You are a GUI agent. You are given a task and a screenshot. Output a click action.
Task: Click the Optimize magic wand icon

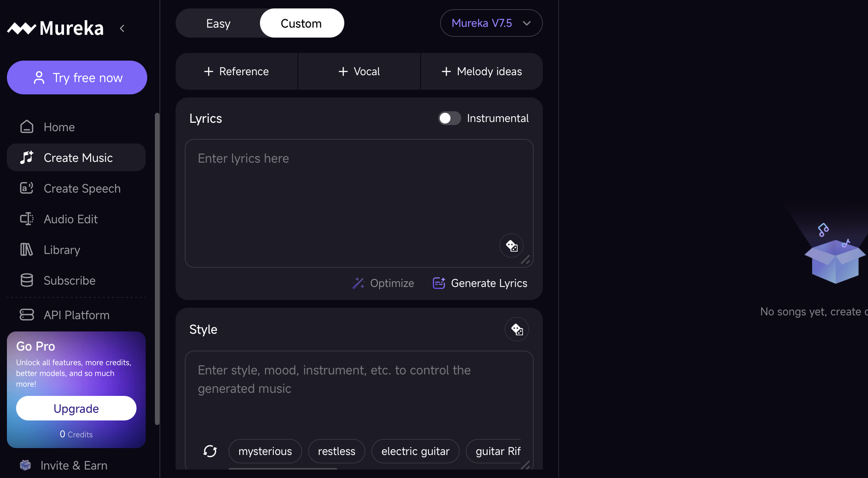click(358, 283)
